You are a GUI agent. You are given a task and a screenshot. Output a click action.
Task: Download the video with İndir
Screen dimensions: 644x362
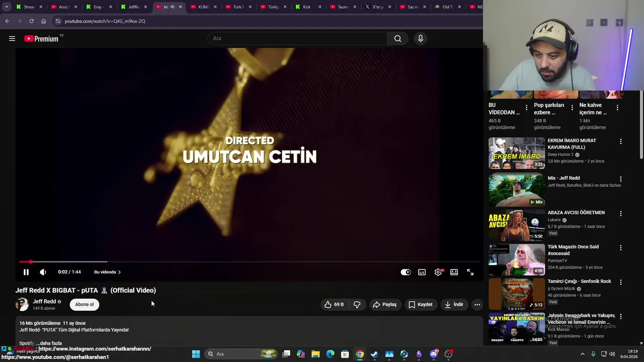click(453, 304)
